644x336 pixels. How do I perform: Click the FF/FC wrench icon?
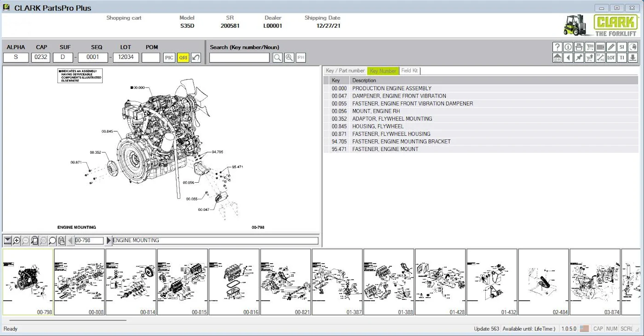[600, 58]
